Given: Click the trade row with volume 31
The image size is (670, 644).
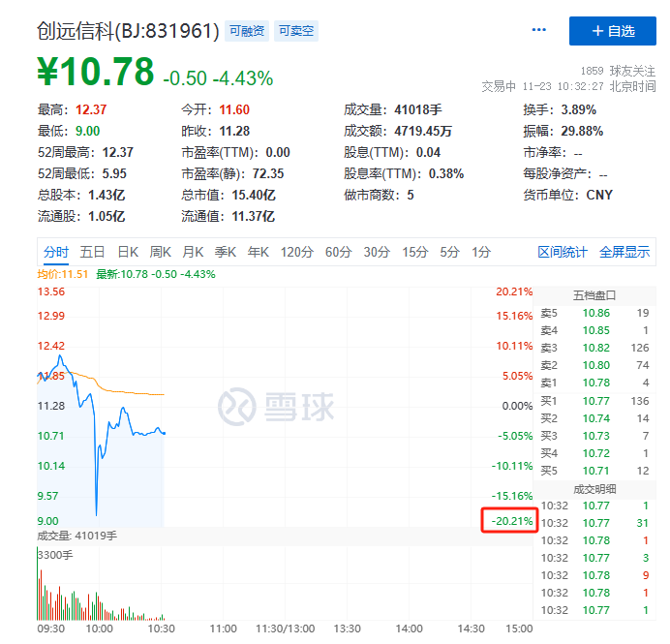Looking at the screenshot, I should (x=594, y=523).
